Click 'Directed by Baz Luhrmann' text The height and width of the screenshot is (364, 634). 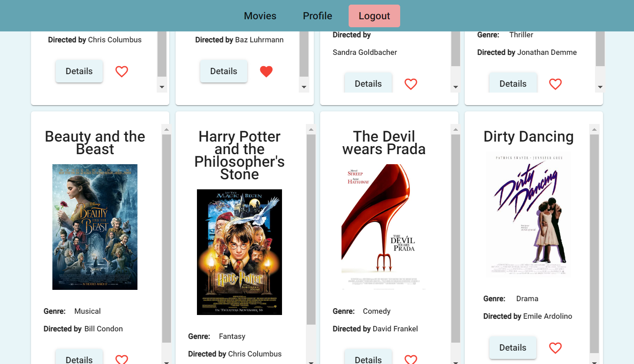click(x=239, y=40)
